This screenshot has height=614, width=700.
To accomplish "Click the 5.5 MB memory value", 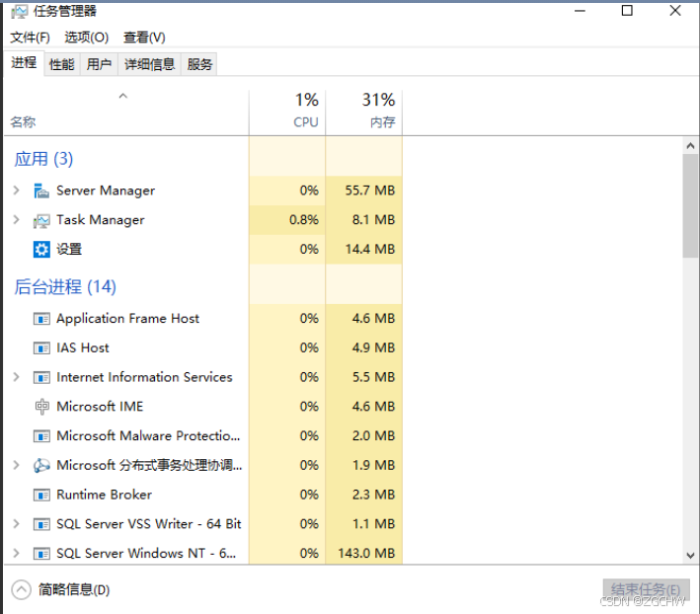I will pyautogui.click(x=373, y=377).
